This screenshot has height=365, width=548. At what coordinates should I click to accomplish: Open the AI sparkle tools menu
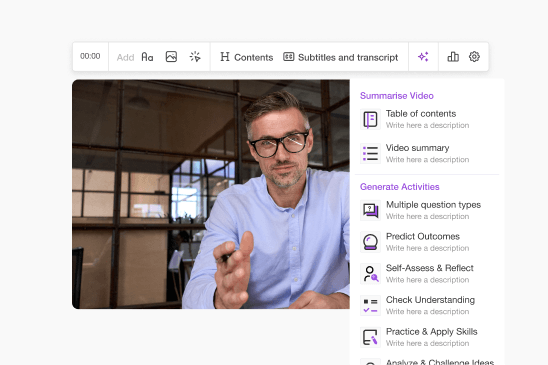click(x=423, y=57)
